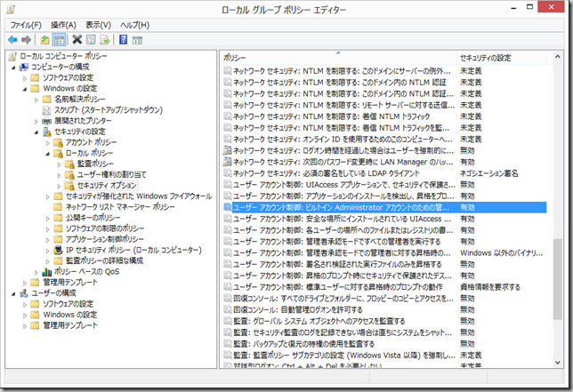Image resolution: width=573 pixels, height=392 pixels.
Task: Click the blue Help toolbar icon
Action: point(124,40)
